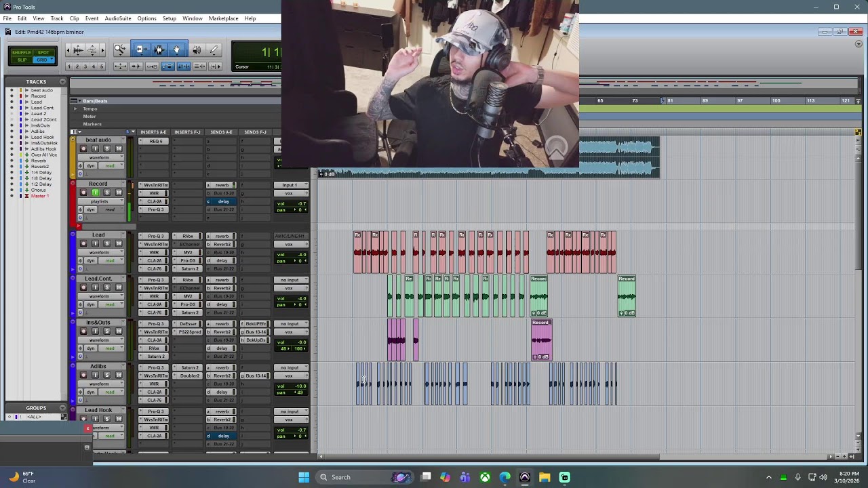Click the Ins&Outs pink clip labeled Record
Viewport: 868px width, 488px height.
541,340
